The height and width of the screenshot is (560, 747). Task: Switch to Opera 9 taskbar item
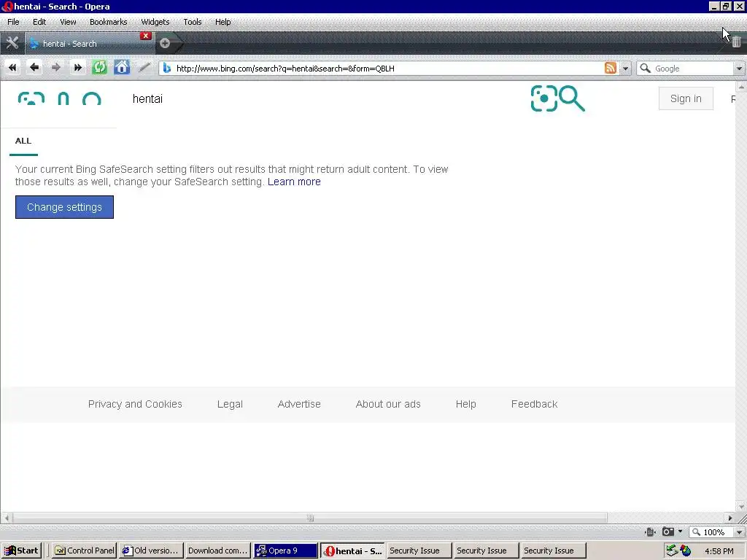(285, 551)
